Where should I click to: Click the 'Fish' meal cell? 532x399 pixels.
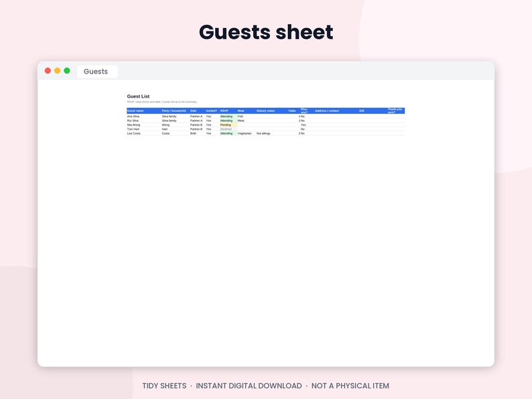[x=241, y=116]
